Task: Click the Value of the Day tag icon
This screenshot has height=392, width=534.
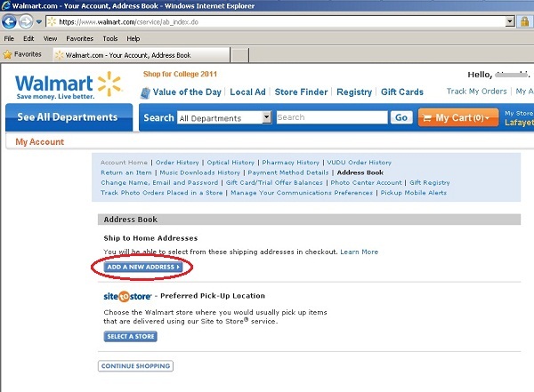Action: pos(145,92)
